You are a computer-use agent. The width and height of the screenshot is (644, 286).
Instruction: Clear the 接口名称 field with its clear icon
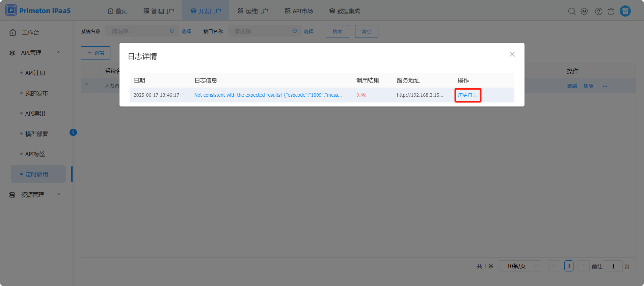[295, 31]
